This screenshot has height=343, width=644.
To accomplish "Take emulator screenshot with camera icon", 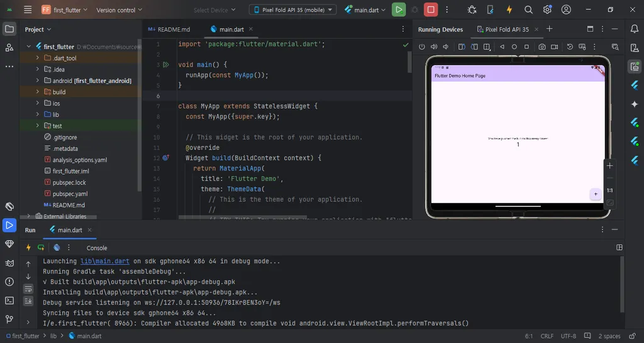I will [x=542, y=46].
